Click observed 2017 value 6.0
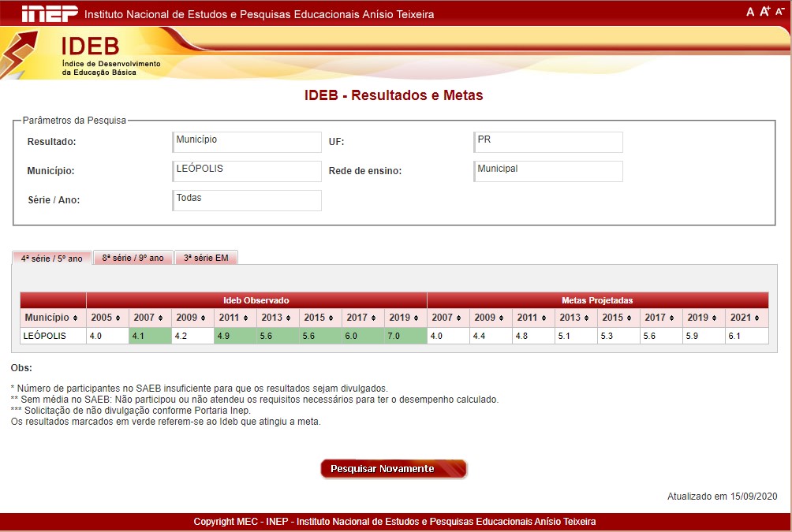 point(363,336)
